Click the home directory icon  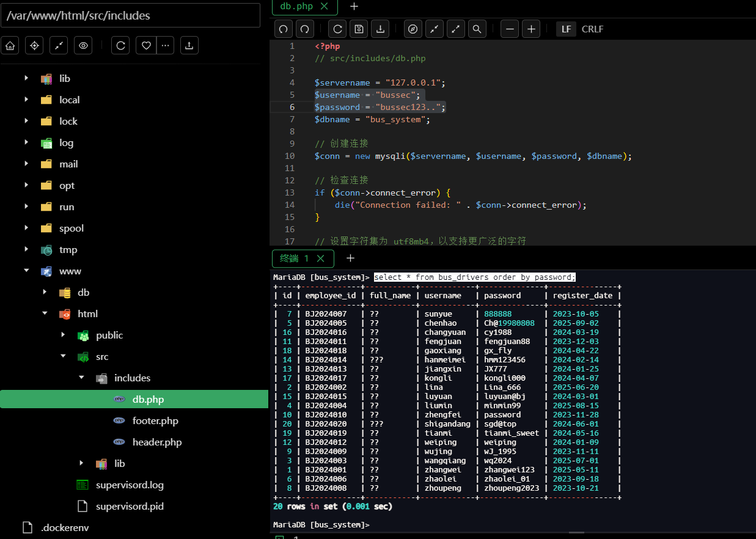tap(10, 45)
